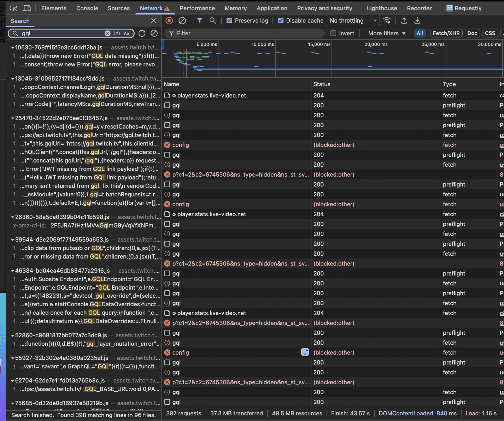The height and width of the screenshot is (421, 504).
Task: Open the No throttling dropdown
Action: pyautogui.click(x=352, y=20)
